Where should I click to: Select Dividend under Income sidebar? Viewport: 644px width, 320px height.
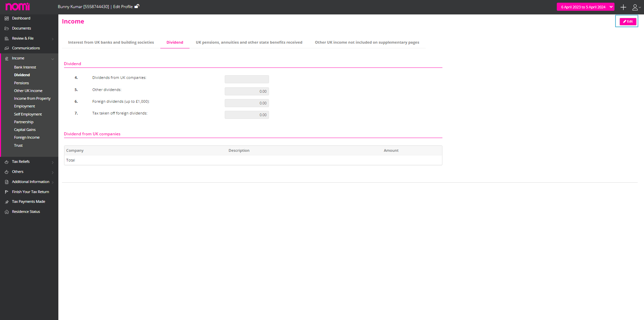click(22, 75)
